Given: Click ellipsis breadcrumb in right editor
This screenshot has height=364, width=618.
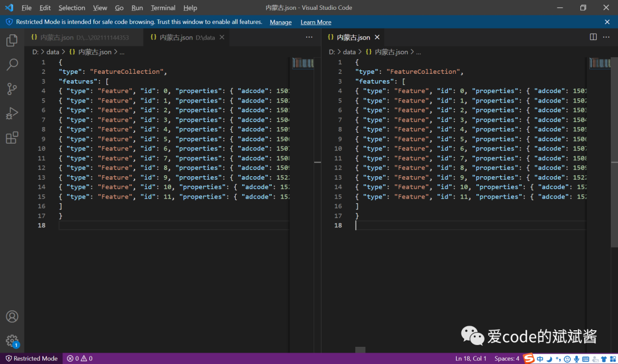Looking at the screenshot, I should click(418, 52).
